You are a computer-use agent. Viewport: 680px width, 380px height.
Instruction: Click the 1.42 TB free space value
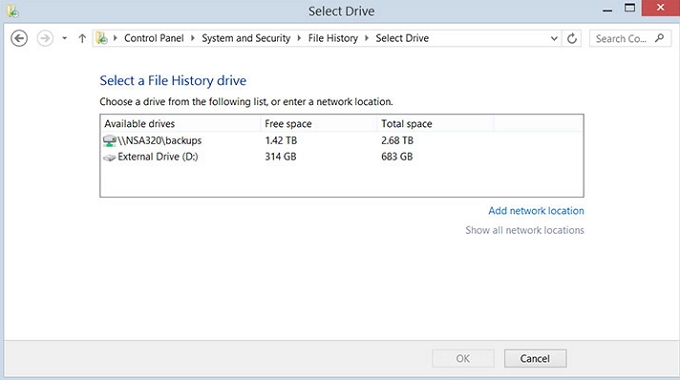pyautogui.click(x=281, y=141)
